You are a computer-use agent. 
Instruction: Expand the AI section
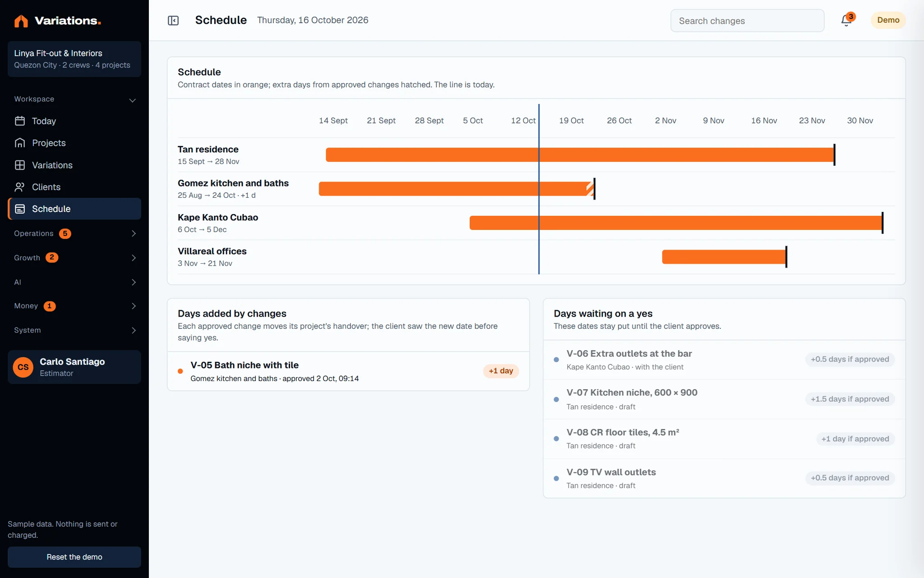coord(74,282)
